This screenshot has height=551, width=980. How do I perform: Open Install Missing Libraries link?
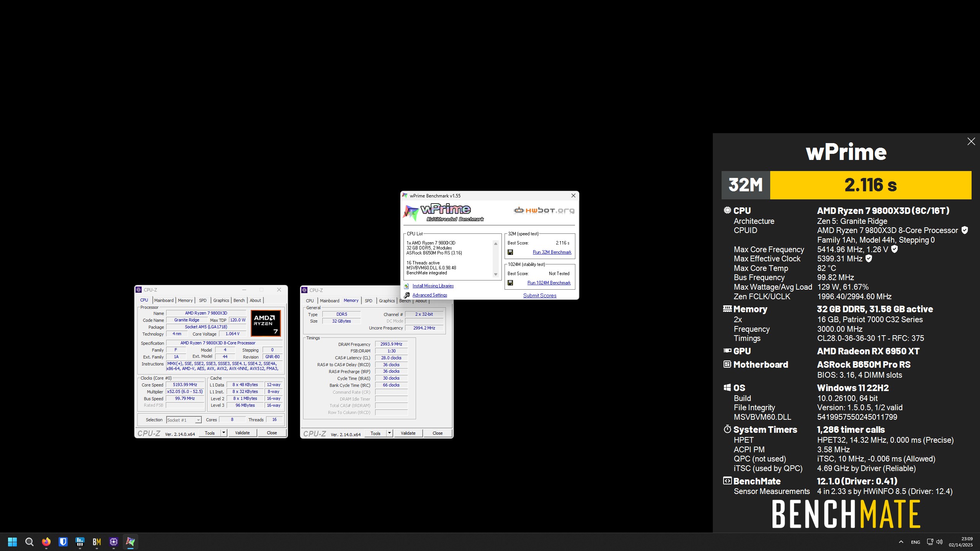click(433, 286)
